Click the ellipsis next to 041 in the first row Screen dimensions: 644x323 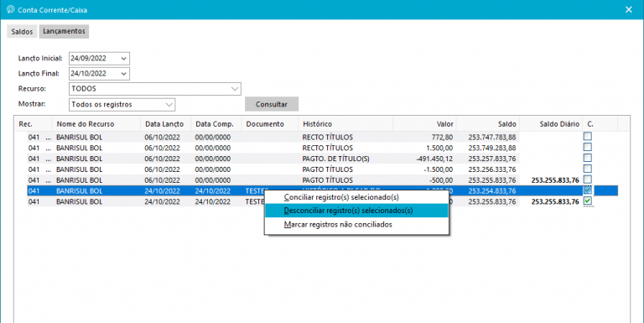(48, 138)
